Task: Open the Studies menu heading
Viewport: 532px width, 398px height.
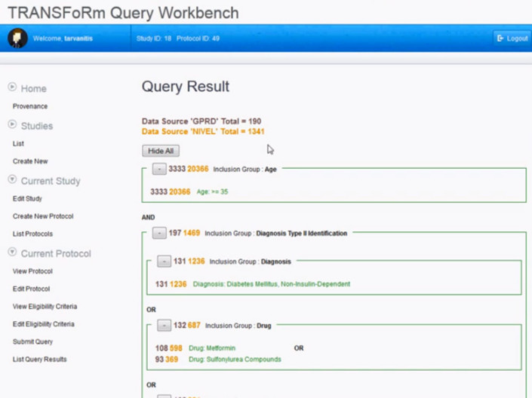Action: pyautogui.click(x=37, y=126)
